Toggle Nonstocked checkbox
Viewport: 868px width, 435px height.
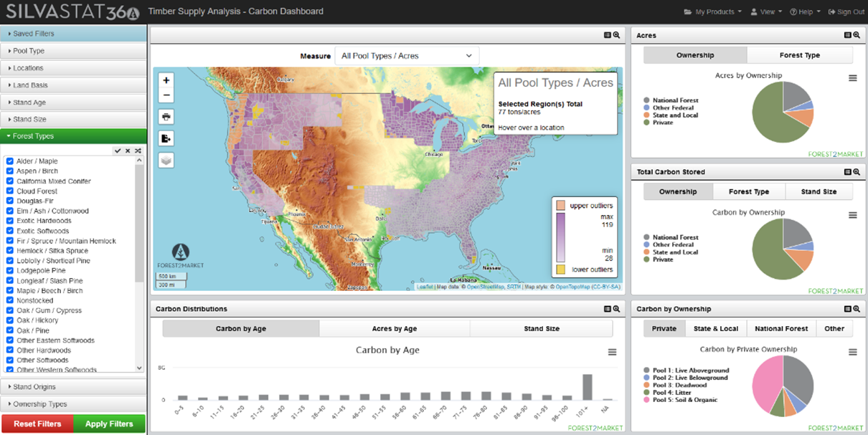click(x=10, y=301)
